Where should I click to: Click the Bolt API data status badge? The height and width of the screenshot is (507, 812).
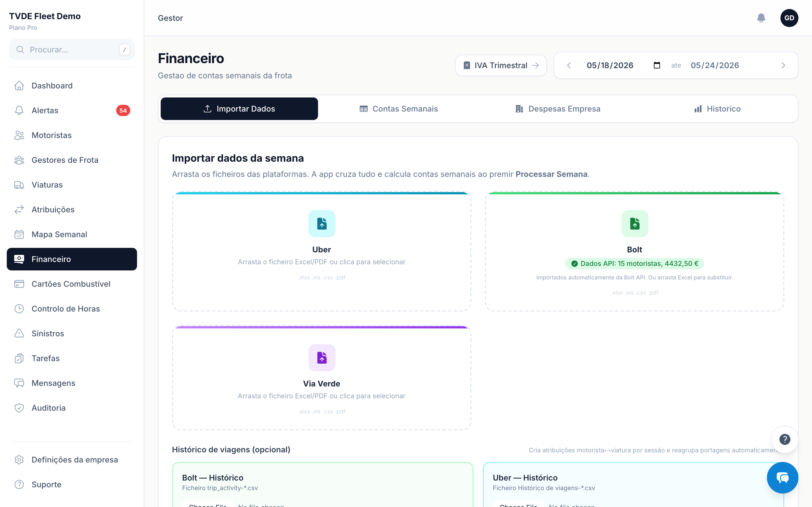click(634, 264)
